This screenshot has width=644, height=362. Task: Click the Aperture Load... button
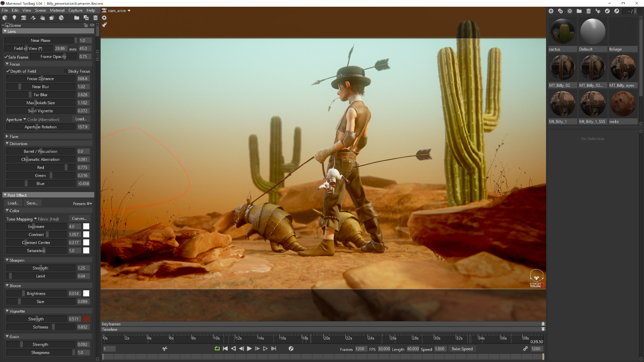click(81, 119)
